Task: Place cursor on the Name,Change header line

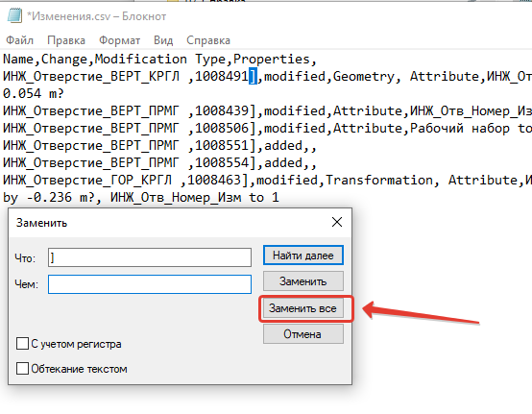Action: tap(159, 59)
